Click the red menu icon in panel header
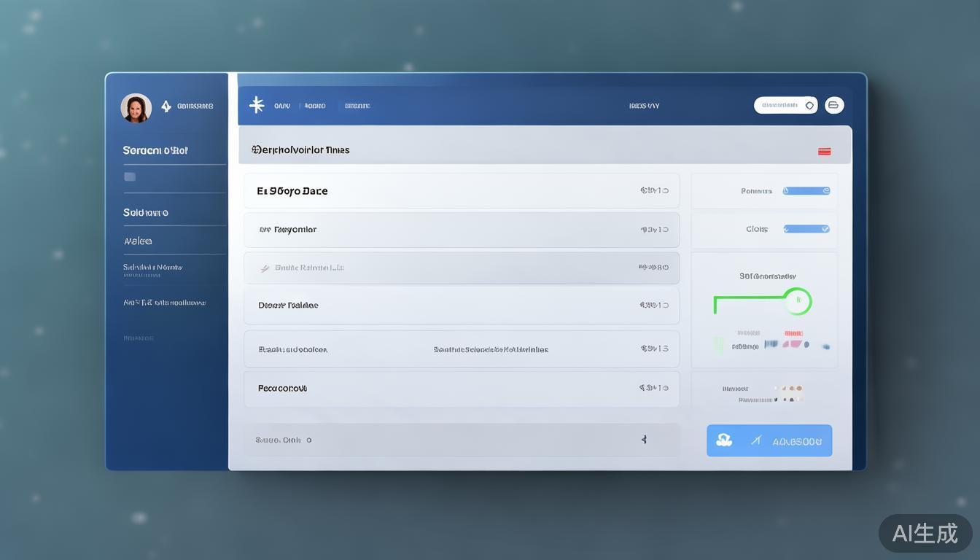 point(825,152)
